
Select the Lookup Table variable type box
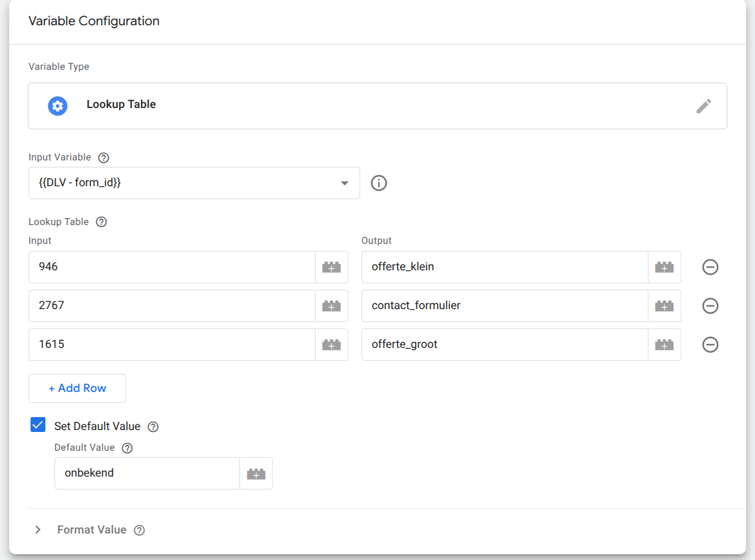[377, 106]
